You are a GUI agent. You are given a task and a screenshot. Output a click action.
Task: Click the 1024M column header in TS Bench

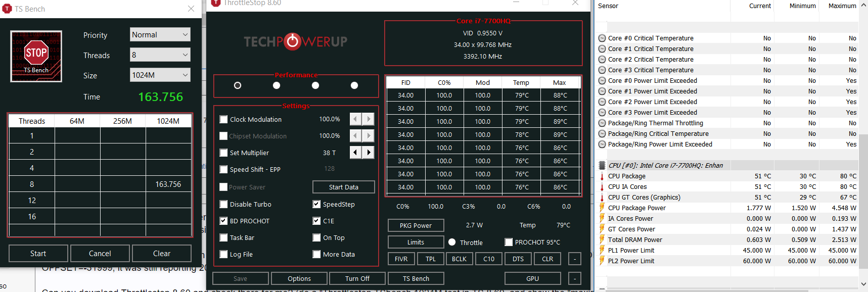point(168,121)
